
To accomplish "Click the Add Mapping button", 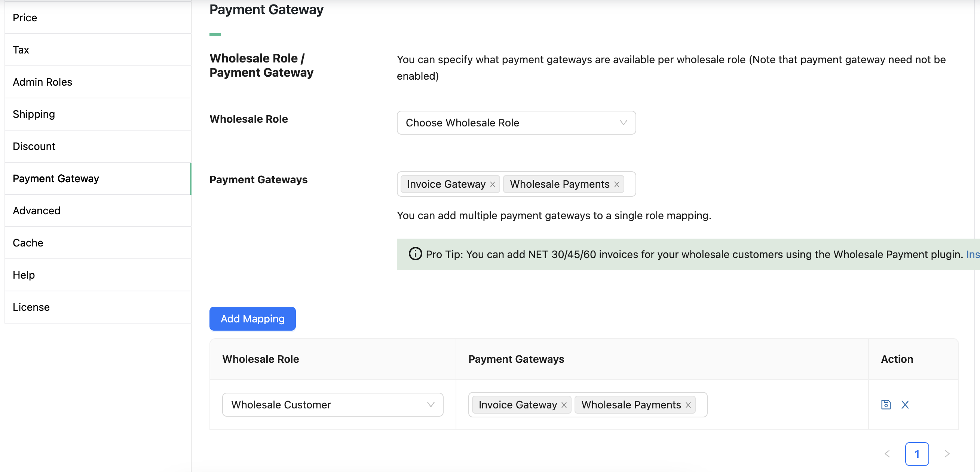I will click(252, 319).
